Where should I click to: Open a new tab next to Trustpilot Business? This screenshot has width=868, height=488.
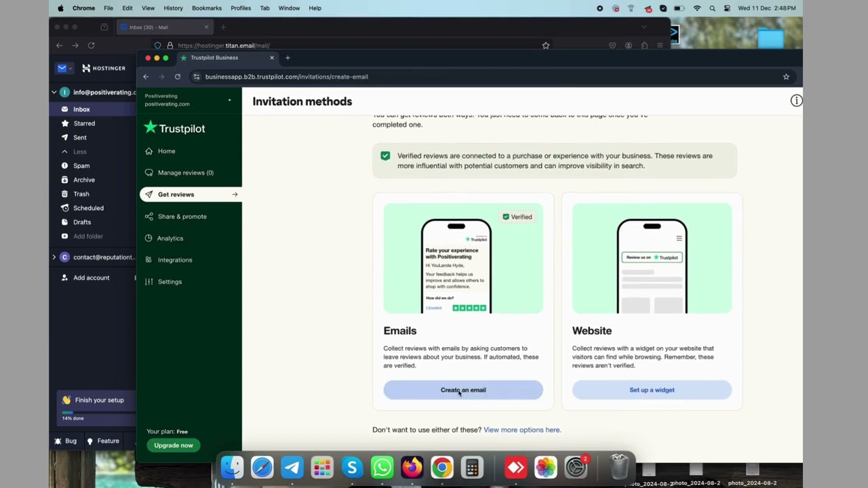288,58
